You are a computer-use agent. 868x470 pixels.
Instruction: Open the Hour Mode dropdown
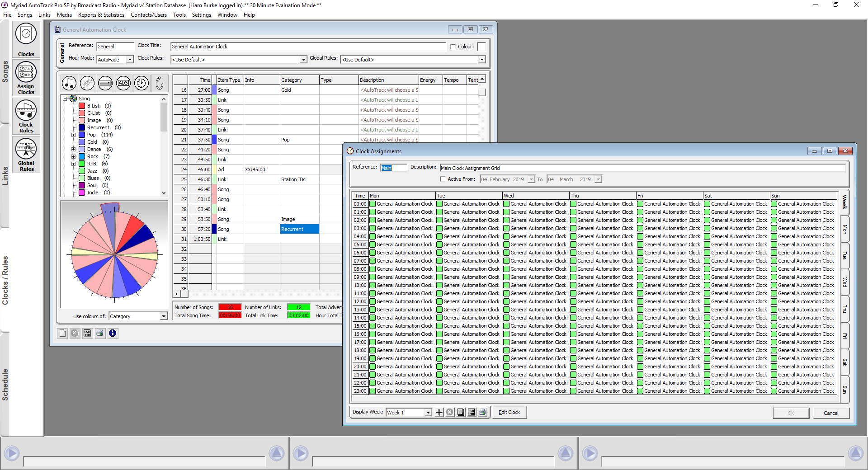tap(130, 60)
